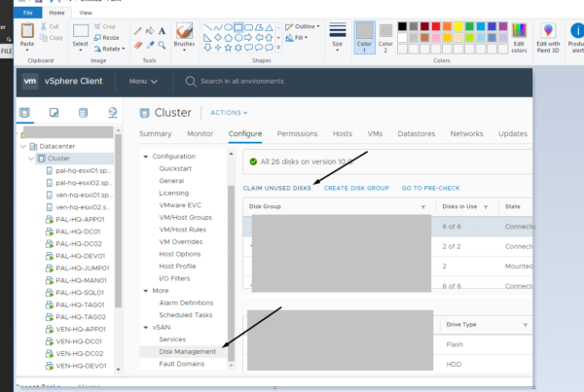Pick the yellow color swatch
The height and width of the screenshot is (392, 584).
[458, 26]
